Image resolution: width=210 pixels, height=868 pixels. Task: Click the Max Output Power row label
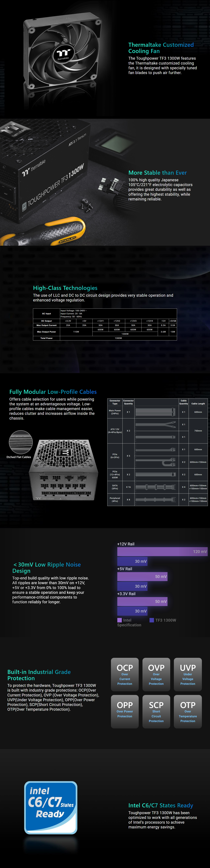(x=46, y=332)
